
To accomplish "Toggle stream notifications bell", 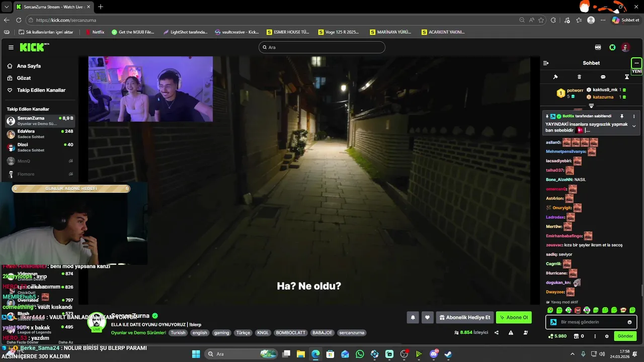I will pyautogui.click(x=413, y=317).
